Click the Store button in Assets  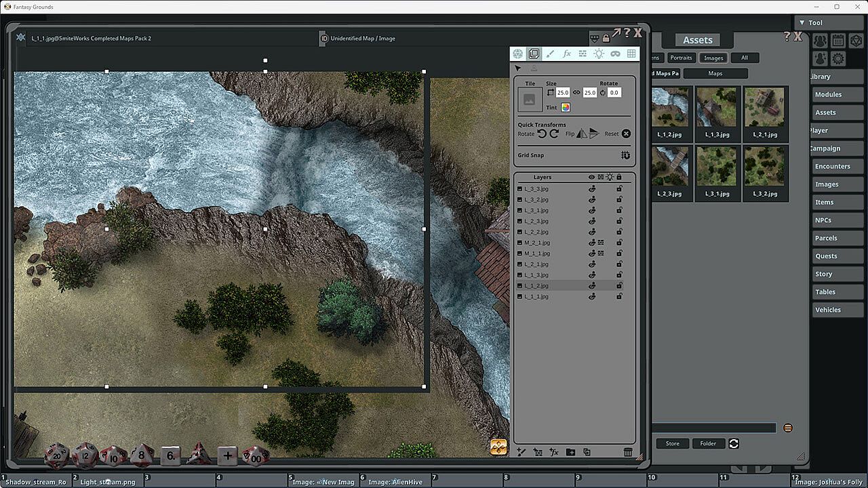pos(672,443)
